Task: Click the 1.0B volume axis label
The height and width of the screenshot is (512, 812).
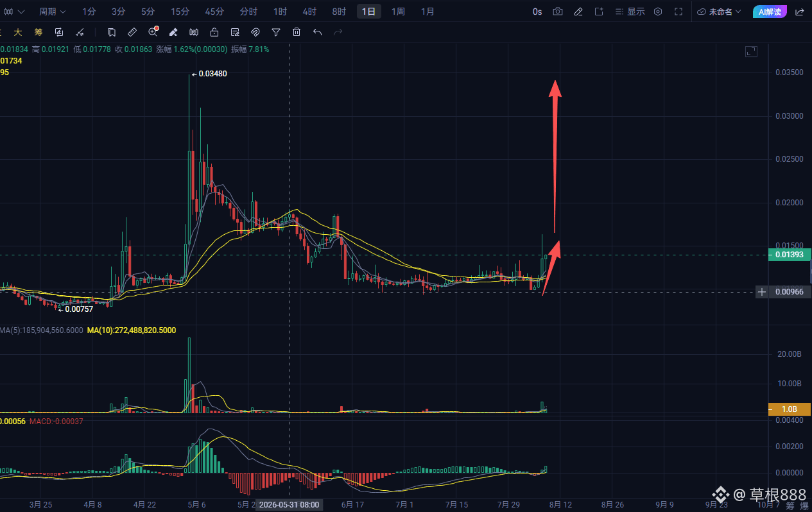Action: point(789,409)
